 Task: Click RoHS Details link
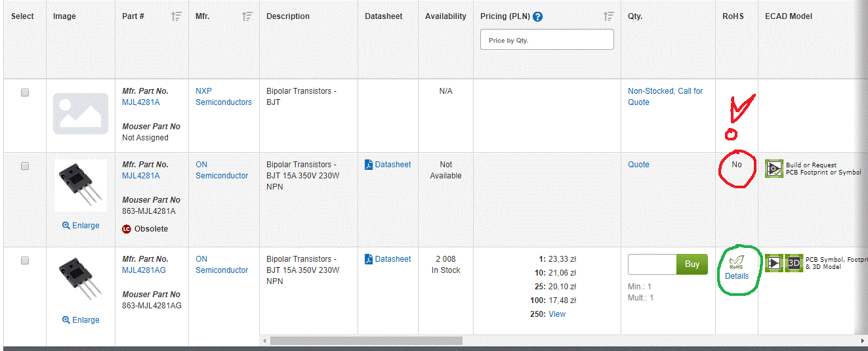[737, 276]
